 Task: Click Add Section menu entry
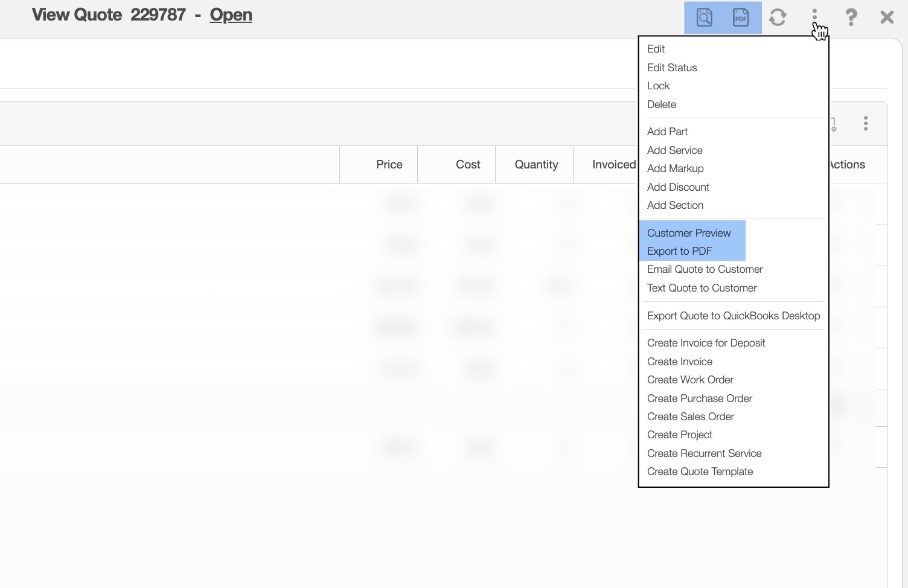pos(675,205)
